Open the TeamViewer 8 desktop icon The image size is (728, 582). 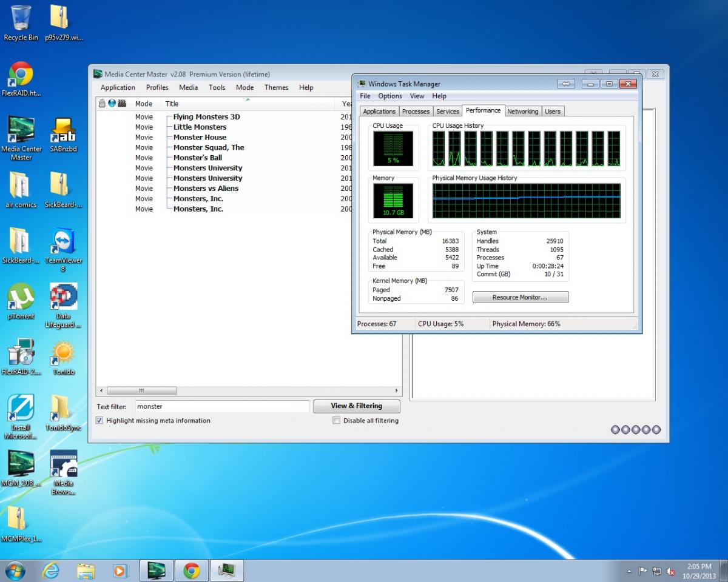pos(62,242)
